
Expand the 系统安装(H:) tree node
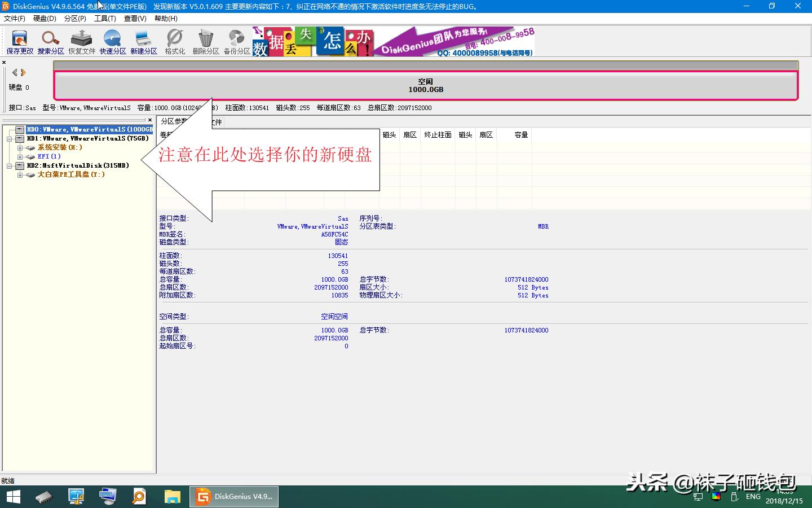(19, 147)
